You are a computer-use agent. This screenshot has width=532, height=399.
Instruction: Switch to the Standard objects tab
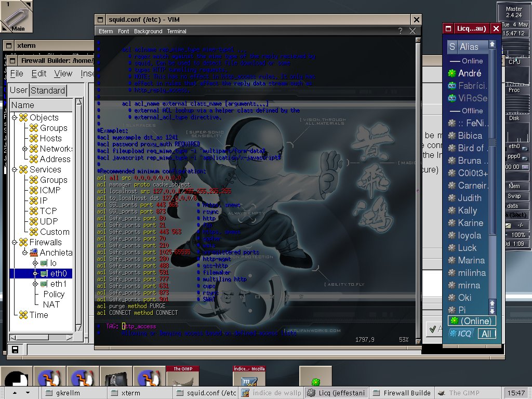48,90
